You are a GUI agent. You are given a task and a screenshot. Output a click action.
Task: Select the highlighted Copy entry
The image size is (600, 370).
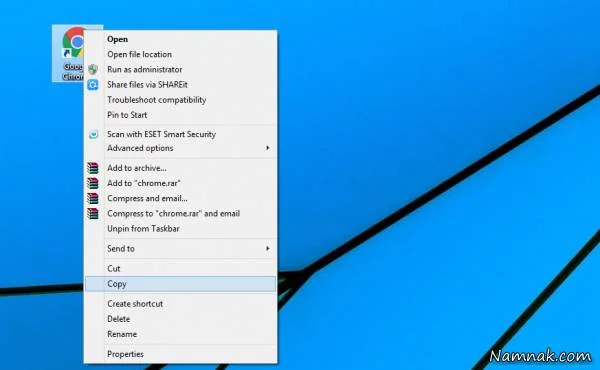tap(180, 284)
